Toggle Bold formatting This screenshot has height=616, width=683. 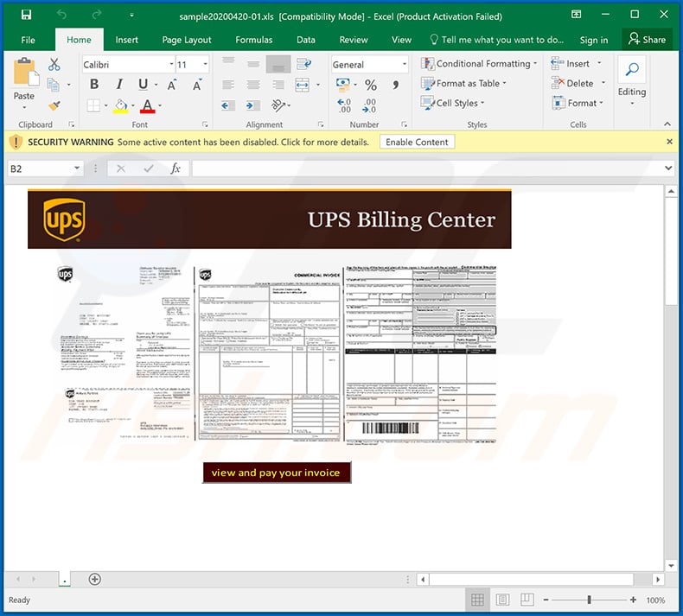click(x=94, y=84)
